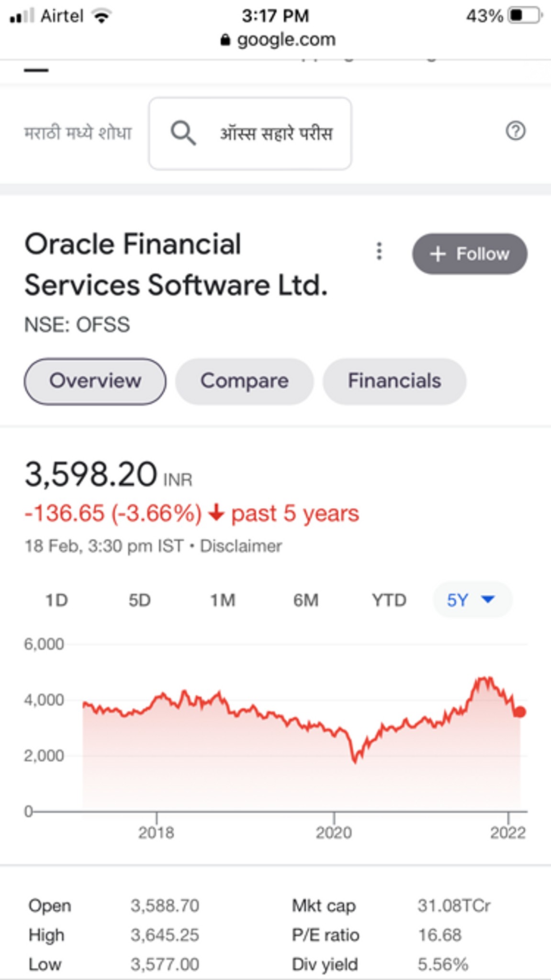Switch to the Financials tab
Viewport: 551px width, 980px height.
tap(394, 381)
